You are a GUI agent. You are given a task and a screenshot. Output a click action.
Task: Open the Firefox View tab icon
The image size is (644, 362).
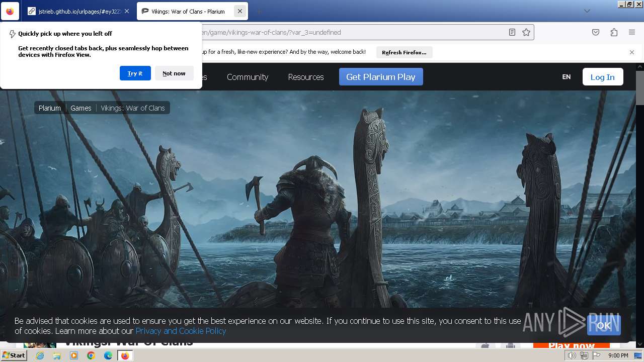pos(10,11)
